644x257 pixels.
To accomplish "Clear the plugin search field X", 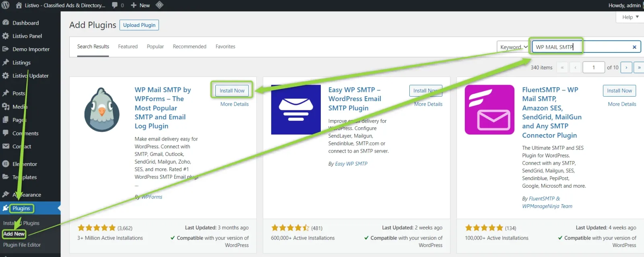I will pos(634,47).
